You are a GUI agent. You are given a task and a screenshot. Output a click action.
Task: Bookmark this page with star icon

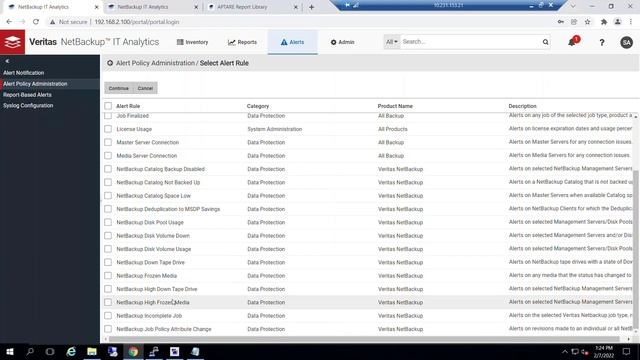point(587,22)
